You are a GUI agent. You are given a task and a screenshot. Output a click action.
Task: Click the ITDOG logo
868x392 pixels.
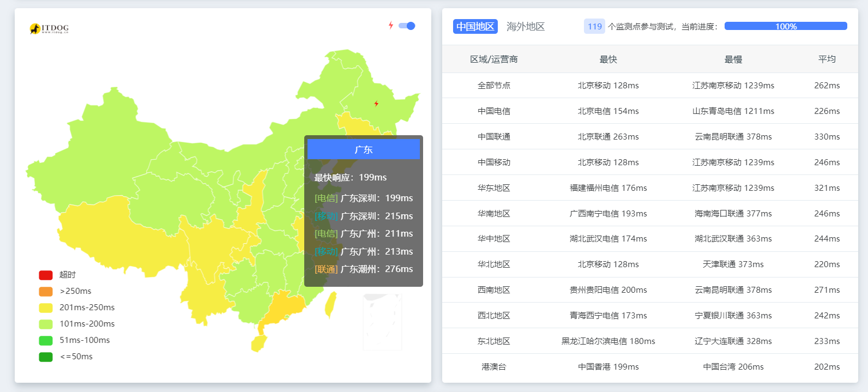point(49,28)
